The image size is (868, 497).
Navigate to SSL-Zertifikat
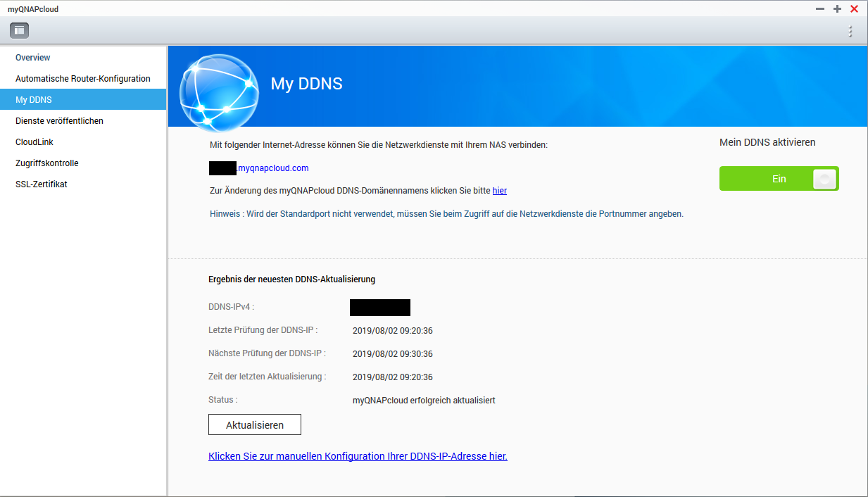coord(42,184)
